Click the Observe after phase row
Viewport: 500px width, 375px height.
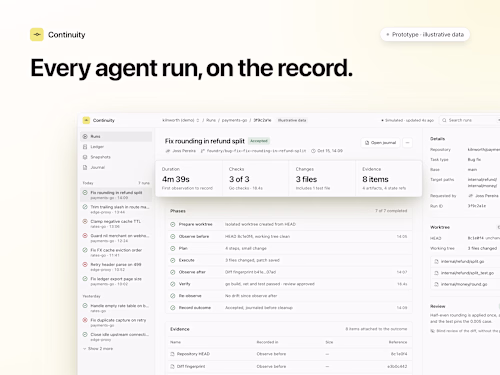tap(289, 272)
